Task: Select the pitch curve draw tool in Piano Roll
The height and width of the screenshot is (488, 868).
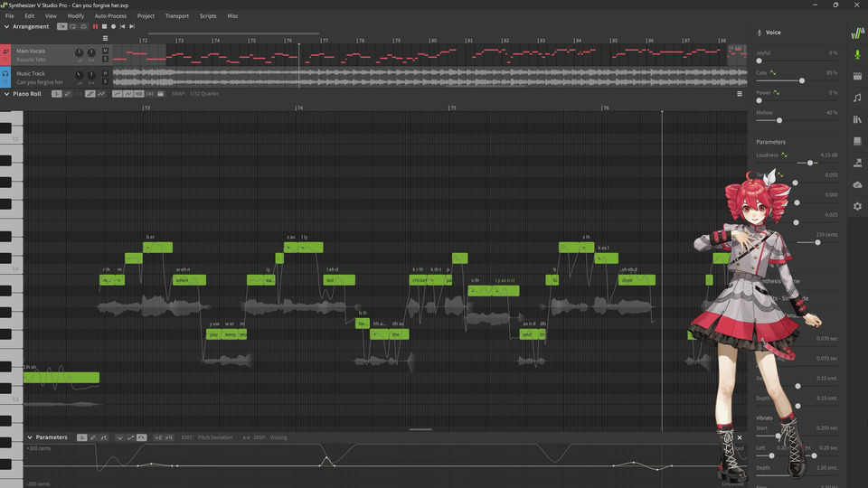Action: tap(101, 94)
